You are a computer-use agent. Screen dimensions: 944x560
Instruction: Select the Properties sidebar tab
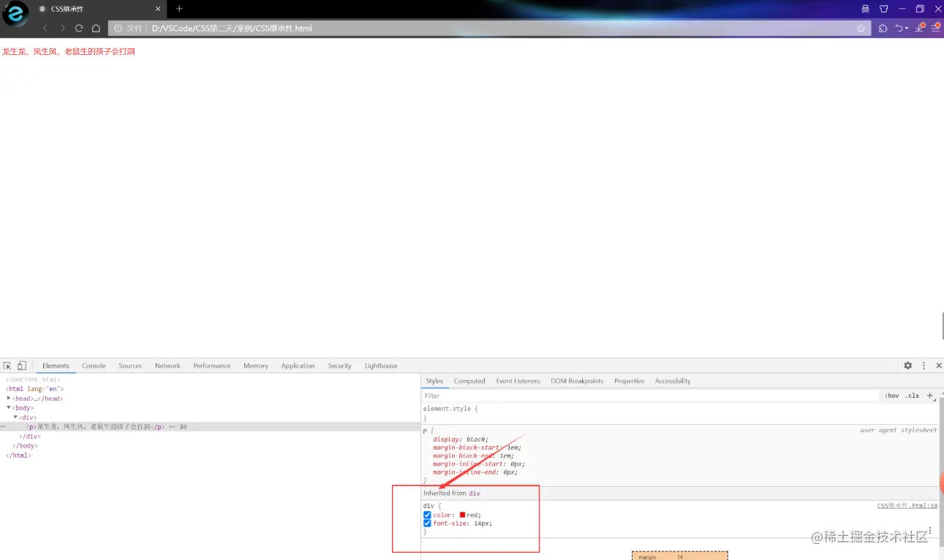(630, 381)
